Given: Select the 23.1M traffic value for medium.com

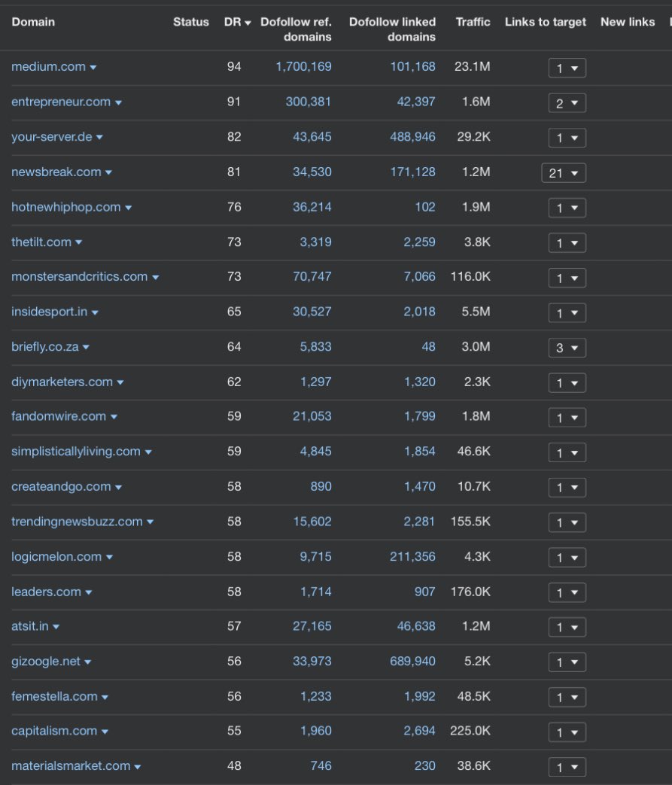Looking at the screenshot, I should [472, 66].
